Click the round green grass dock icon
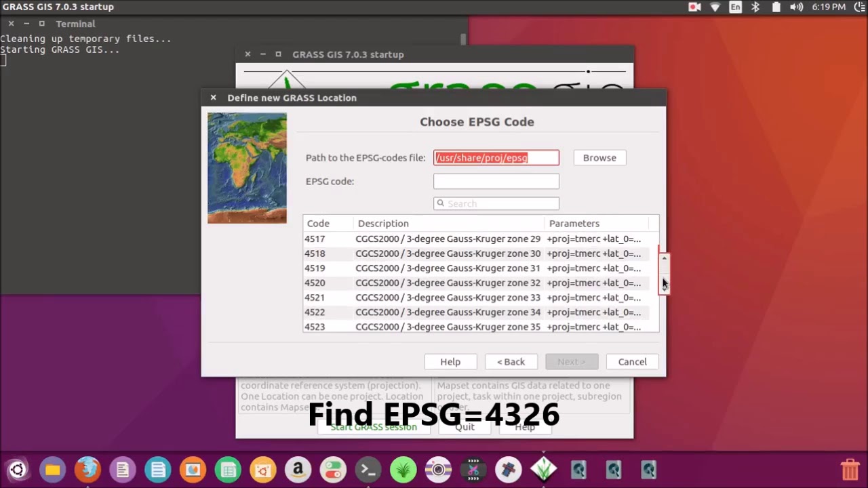Screen dimensions: 868x488 click(x=403, y=470)
